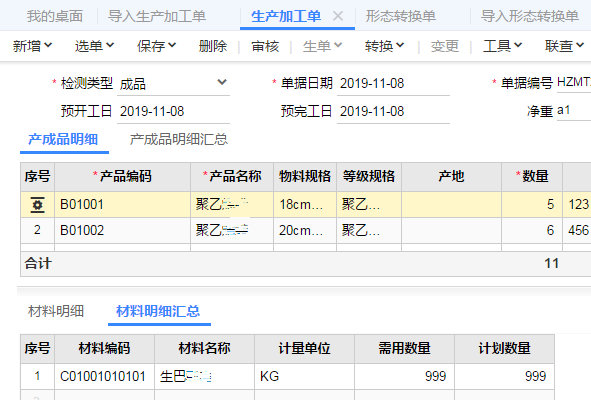Select the 材料明细 tab
Screen dimensions: 591x400
(56, 311)
